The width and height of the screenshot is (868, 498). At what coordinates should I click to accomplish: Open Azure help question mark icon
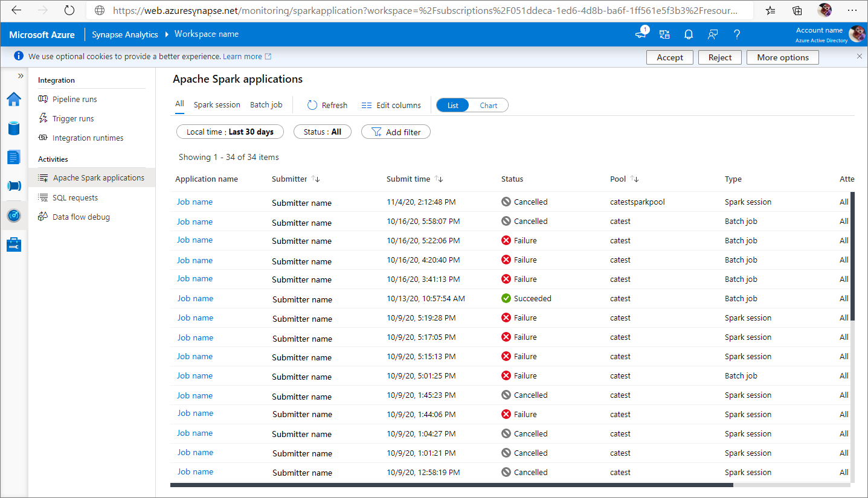[x=736, y=34]
